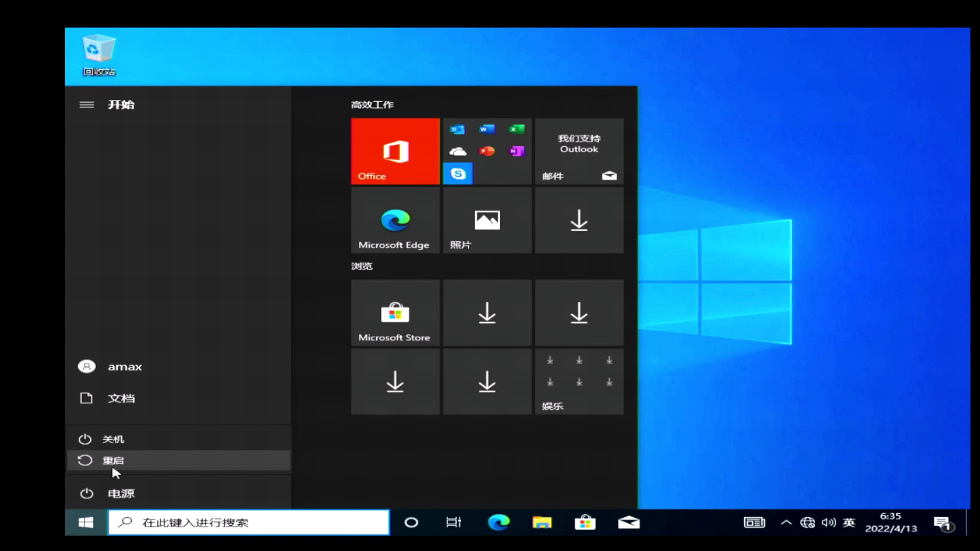Open network status tray icon
This screenshot has height=551, width=980.
coord(807,522)
